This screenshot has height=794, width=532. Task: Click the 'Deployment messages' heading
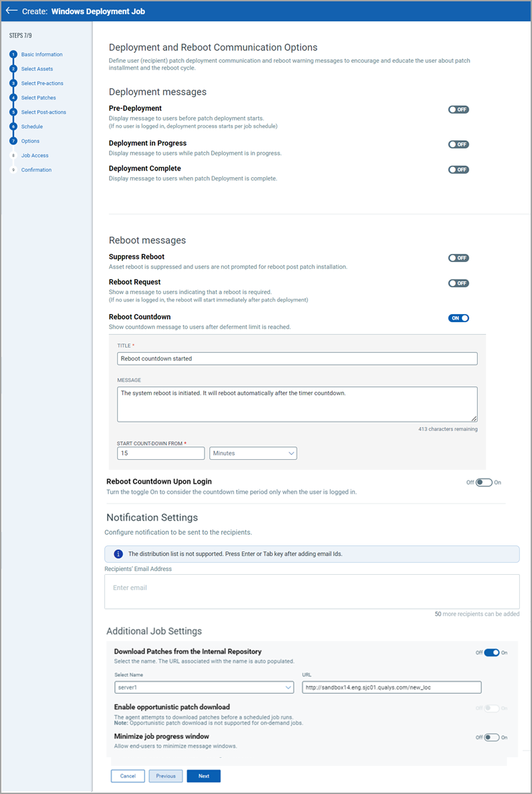tap(158, 92)
